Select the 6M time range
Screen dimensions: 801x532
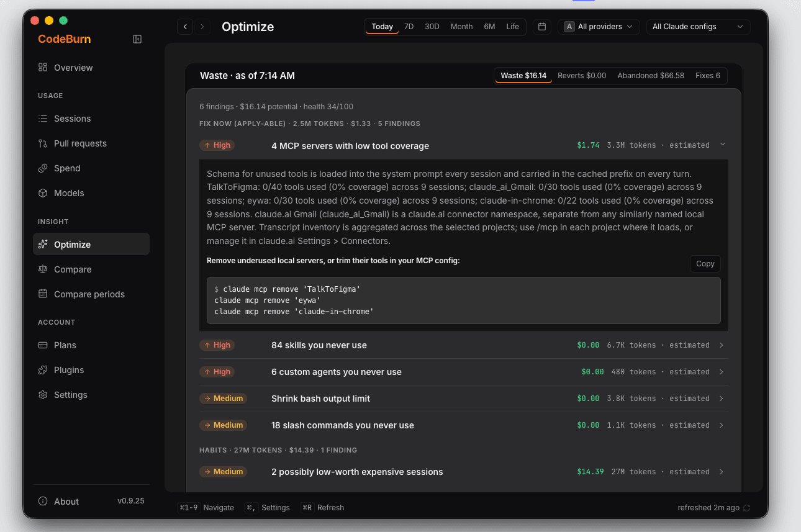(489, 27)
